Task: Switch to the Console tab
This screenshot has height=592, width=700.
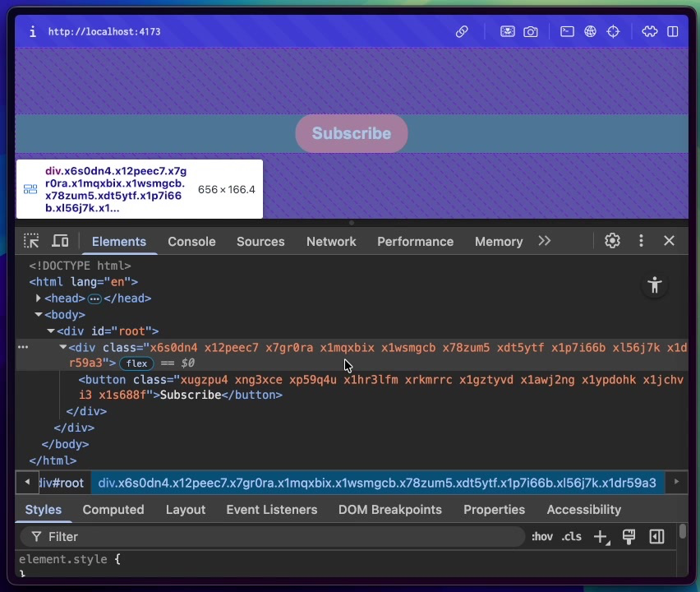Action: [x=191, y=241]
